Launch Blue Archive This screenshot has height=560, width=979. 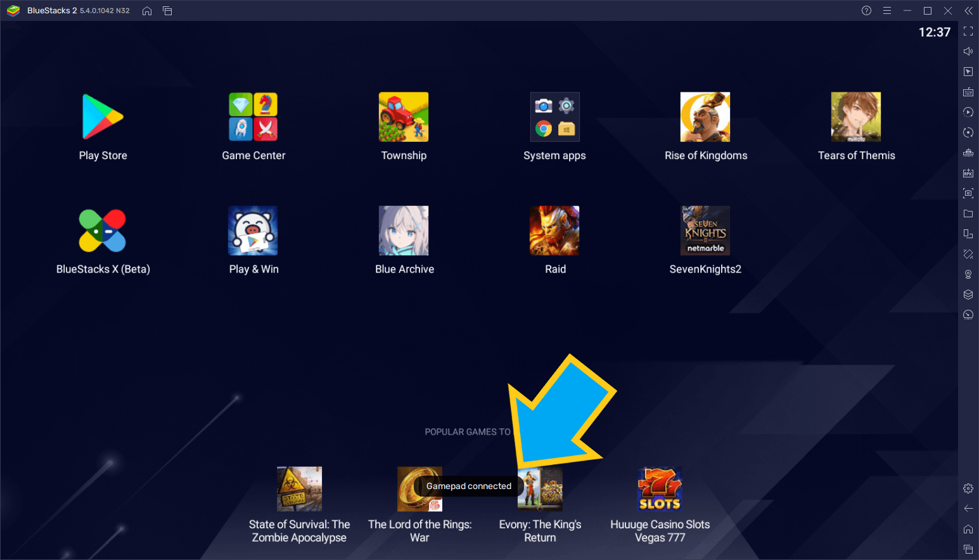click(x=404, y=231)
